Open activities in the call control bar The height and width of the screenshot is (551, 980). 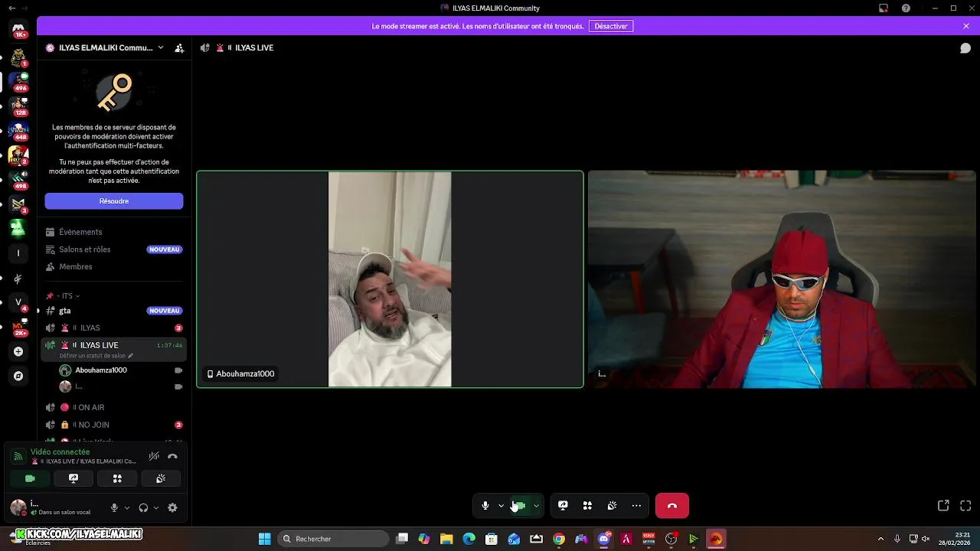[x=587, y=505]
